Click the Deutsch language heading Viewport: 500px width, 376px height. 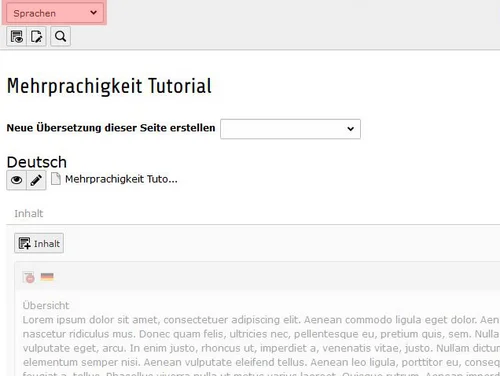coord(37,162)
